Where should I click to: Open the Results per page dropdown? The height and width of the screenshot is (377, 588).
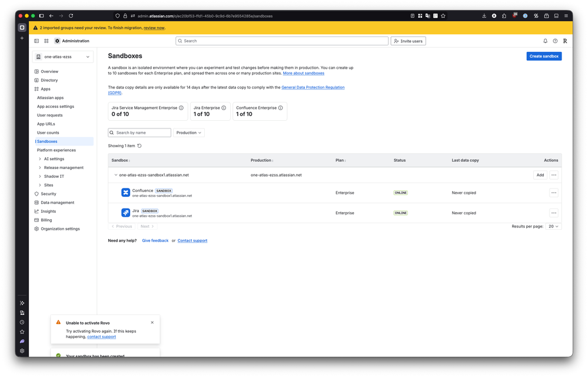pyautogui.click(x=553, y=227)
